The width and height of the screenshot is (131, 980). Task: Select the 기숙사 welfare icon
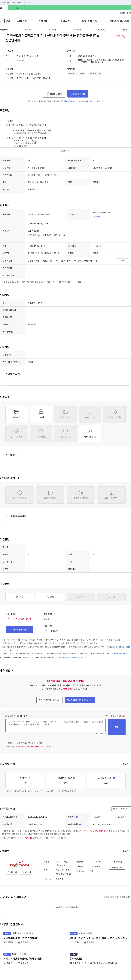[x=41, y=414]
